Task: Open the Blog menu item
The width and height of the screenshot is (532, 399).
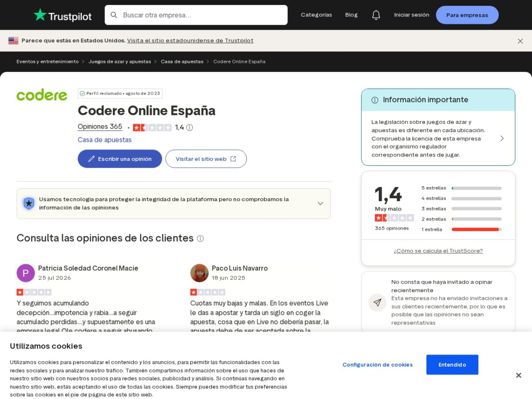Action: point(352,15)
